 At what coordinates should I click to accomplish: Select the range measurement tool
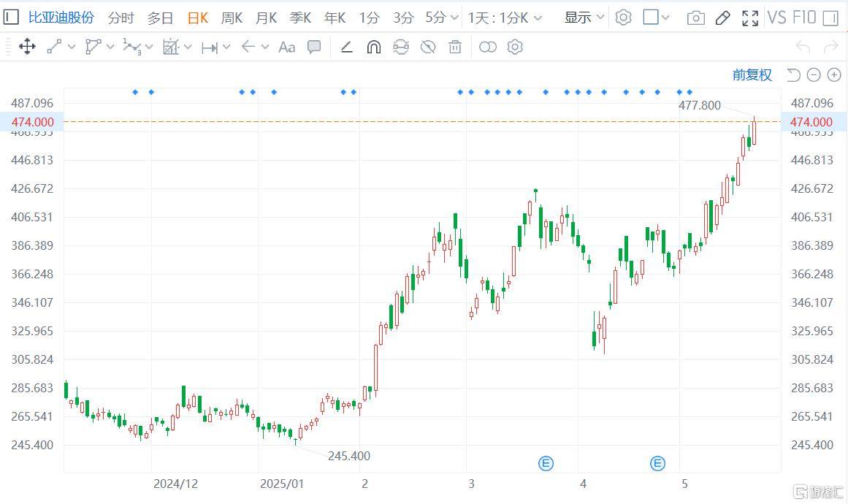click(210, 47)
